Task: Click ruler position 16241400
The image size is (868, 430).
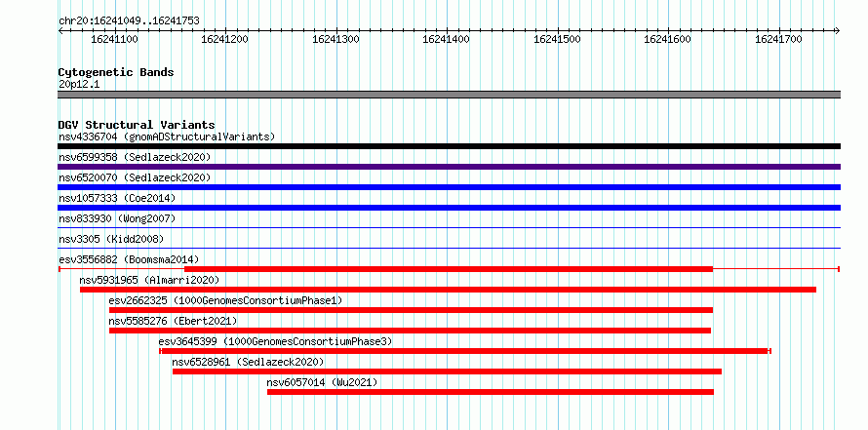Action: pyautogui.click(x=446, y=39)
